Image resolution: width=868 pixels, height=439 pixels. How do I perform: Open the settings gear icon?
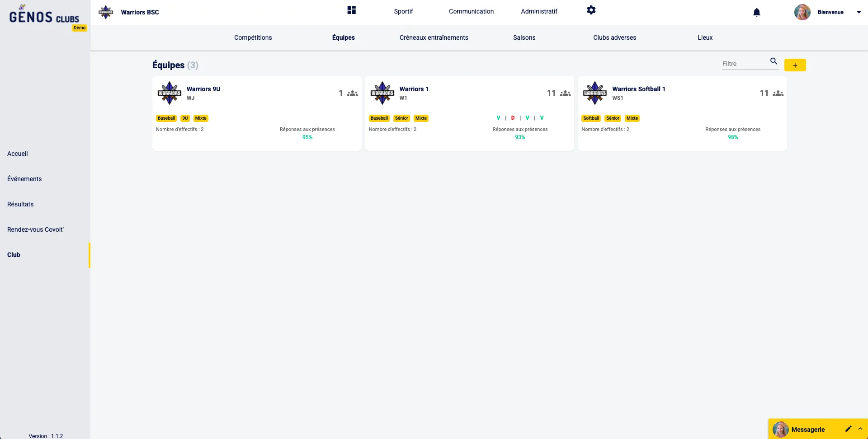coord(591,10)
